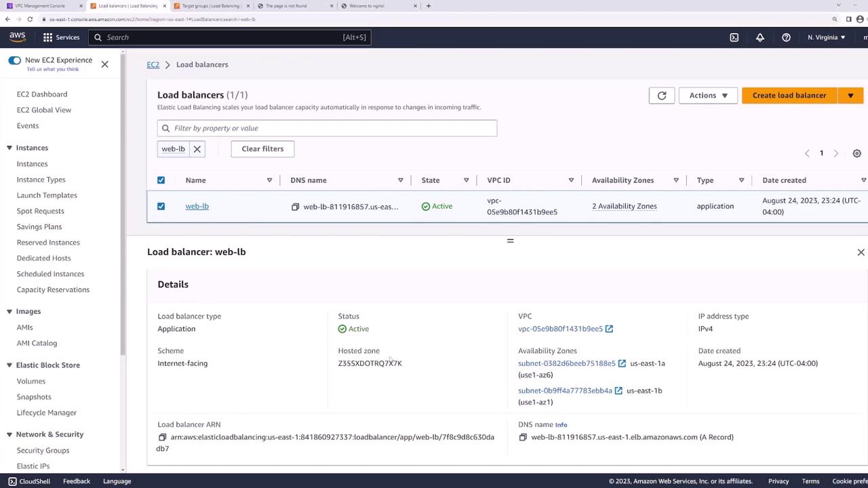Viewport: 868px width, 488px height.
Task: Open the web-lb name link
Action: click(197, 206)
